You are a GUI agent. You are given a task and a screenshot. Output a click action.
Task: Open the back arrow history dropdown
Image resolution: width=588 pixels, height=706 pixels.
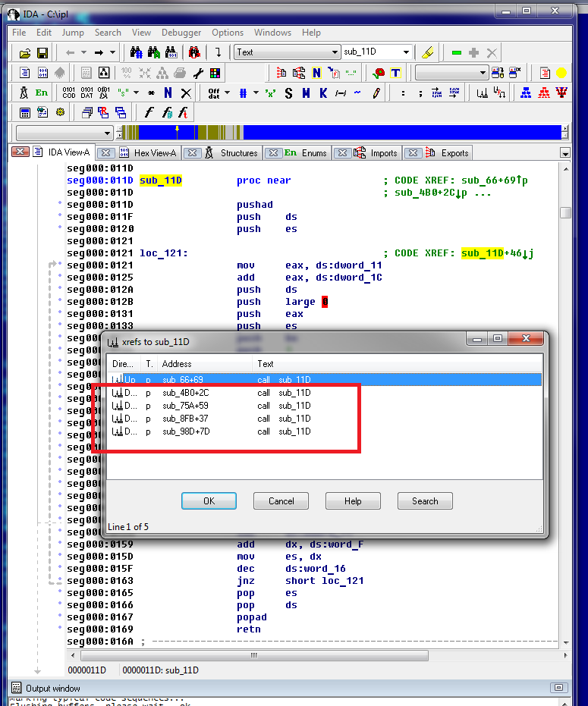(x=83, y=53)
